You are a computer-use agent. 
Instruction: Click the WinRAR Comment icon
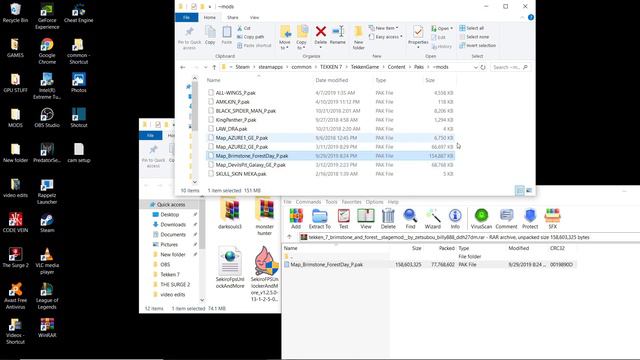tap(507, 218)
